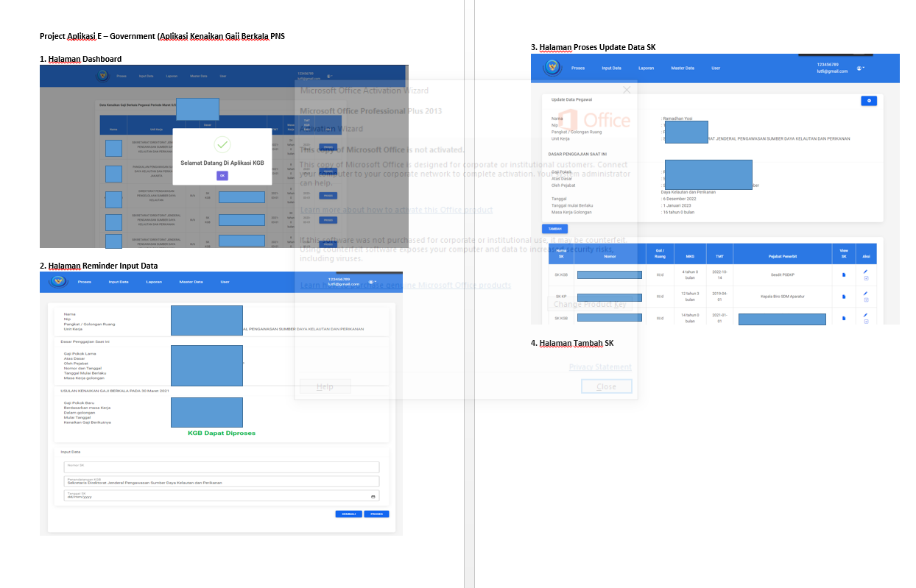Viewport: 916px width, 588px height.
Task: View the SK document in the 2021-01-01 row
Action: click(x=844, y=318)
